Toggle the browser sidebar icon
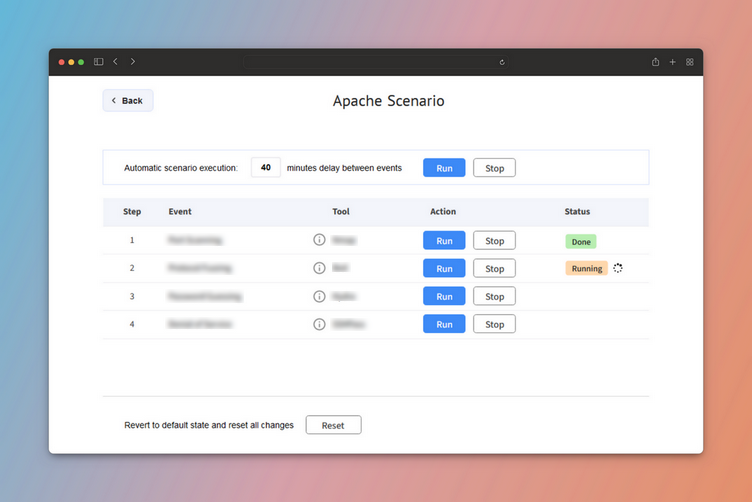This screenshot has height=502, width=752. 98,62
